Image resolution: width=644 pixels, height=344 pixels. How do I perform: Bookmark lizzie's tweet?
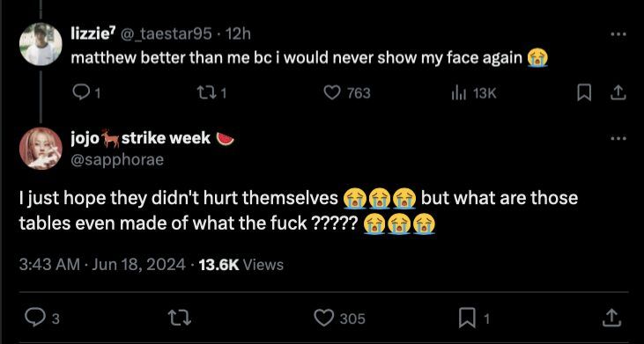584,94
